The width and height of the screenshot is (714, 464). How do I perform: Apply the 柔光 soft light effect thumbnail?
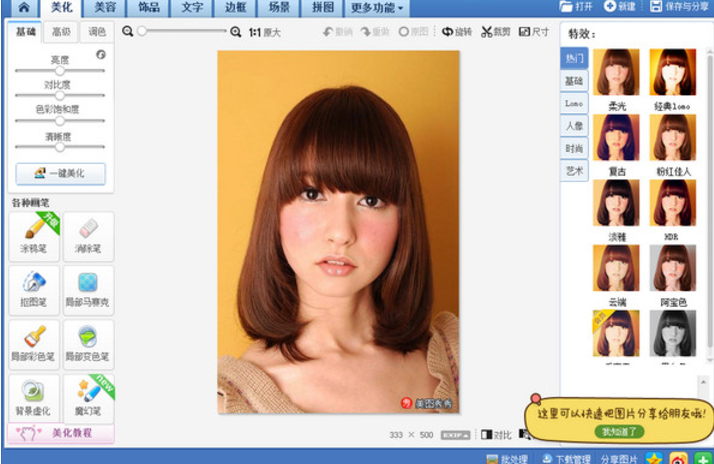coord(616,72)
